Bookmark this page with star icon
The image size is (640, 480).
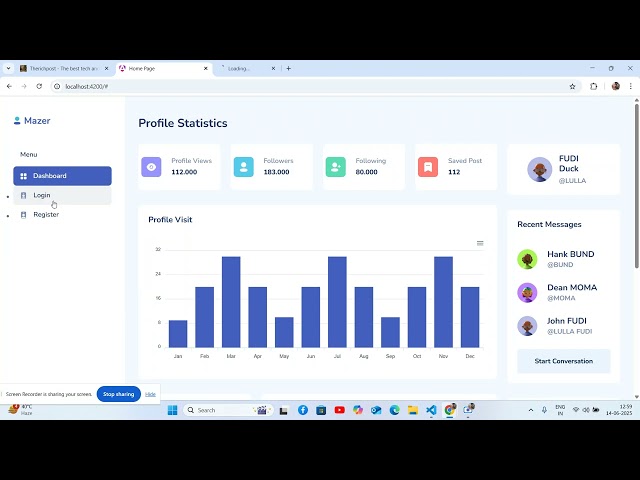click(x=572, y=87)
